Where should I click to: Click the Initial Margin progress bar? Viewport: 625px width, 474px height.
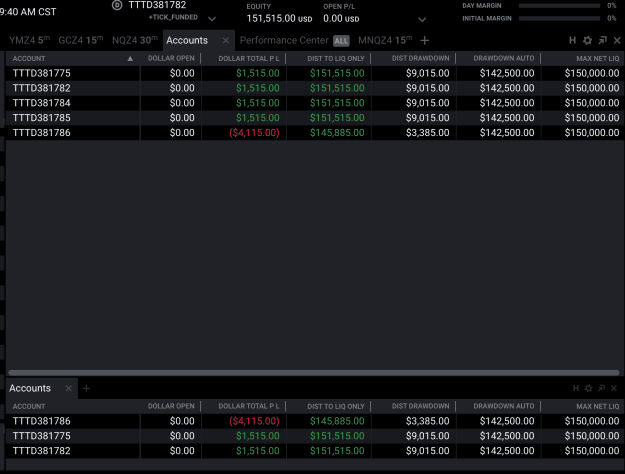[559, 18]
